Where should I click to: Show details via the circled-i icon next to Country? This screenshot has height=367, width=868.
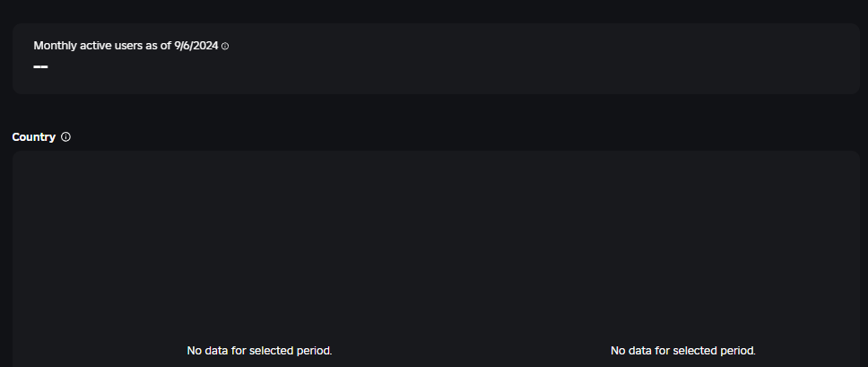tap(65, 137)
